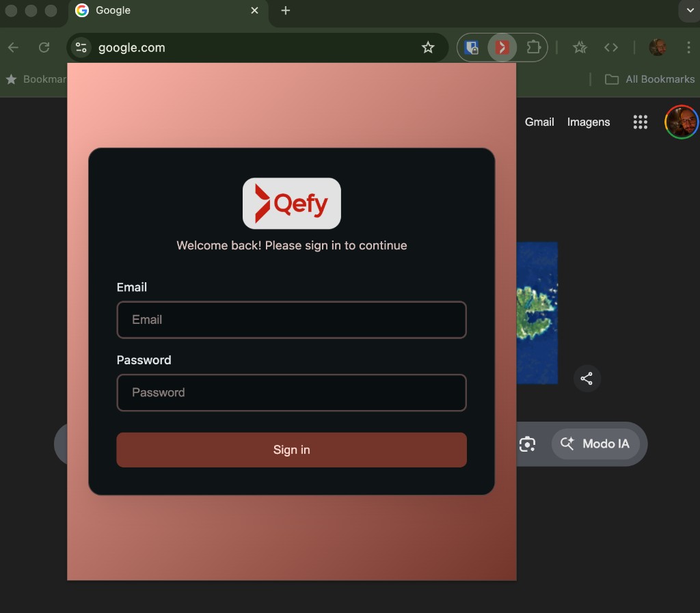This screenshot has height=613, width=700.
Task: Open the All Bookmarks folder
Action: click(x=649, y=79)
